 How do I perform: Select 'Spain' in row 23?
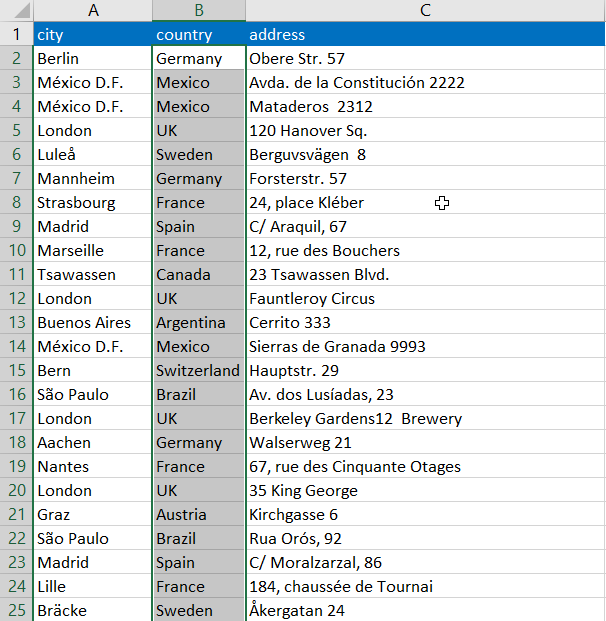199,562
